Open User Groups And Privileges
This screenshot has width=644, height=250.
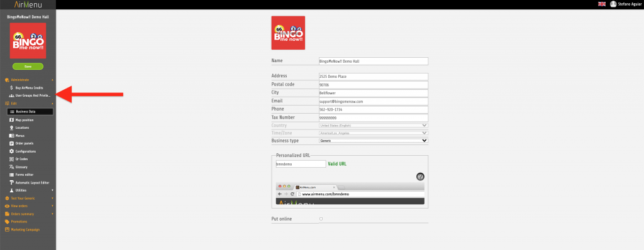coord(33,95)
